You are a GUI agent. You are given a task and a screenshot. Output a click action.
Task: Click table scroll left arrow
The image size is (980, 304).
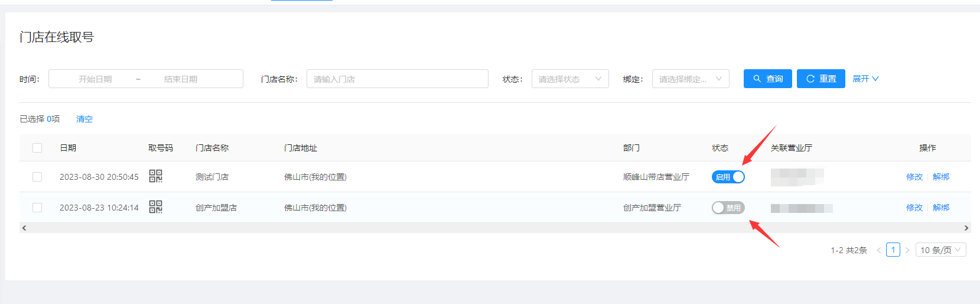[x=24, y=228]
